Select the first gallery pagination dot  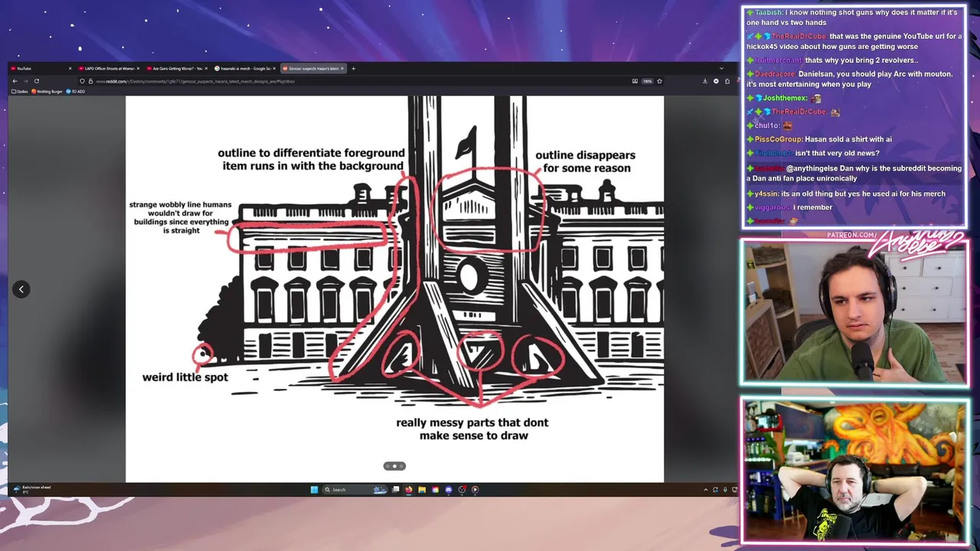(388, 466)
